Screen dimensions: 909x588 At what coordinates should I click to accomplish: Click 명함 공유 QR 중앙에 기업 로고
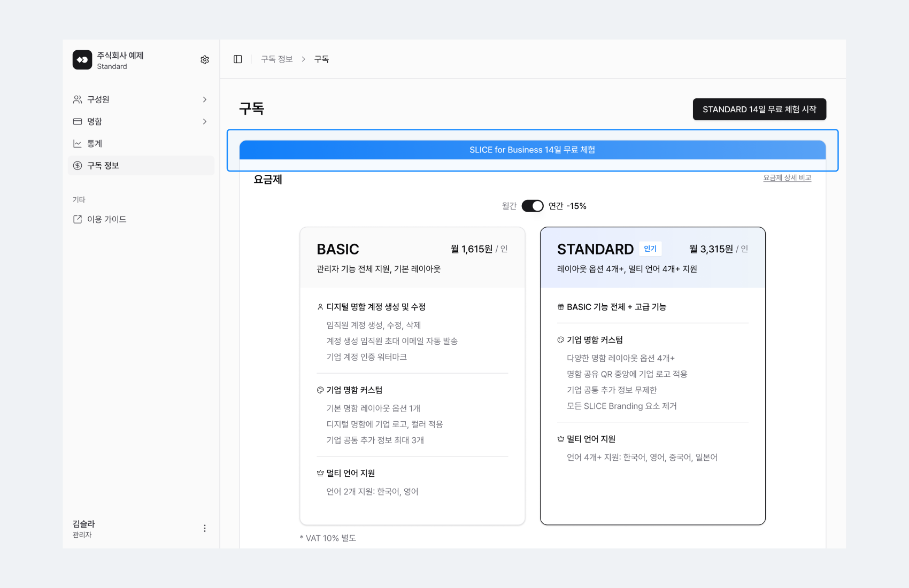[627, 374]
